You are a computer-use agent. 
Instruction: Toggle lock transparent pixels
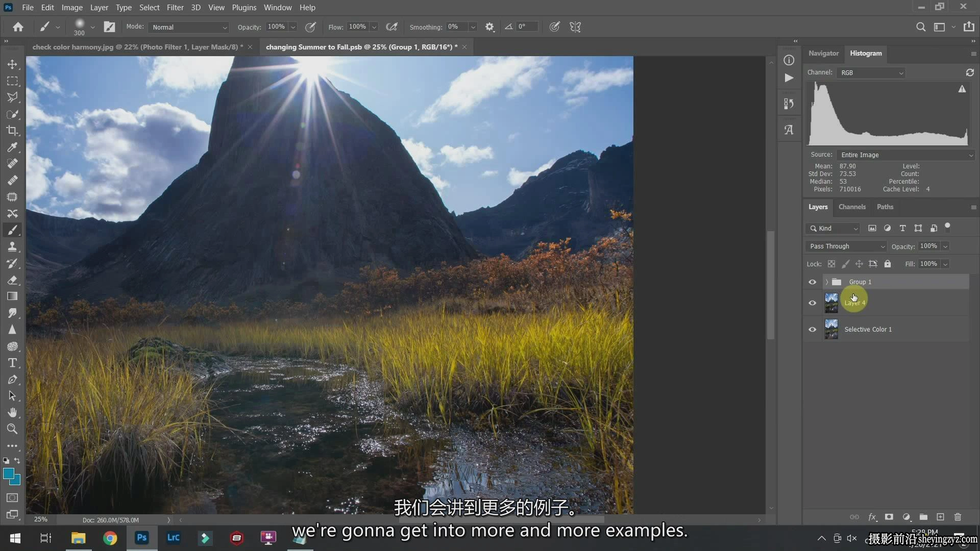tap(831, 264)
